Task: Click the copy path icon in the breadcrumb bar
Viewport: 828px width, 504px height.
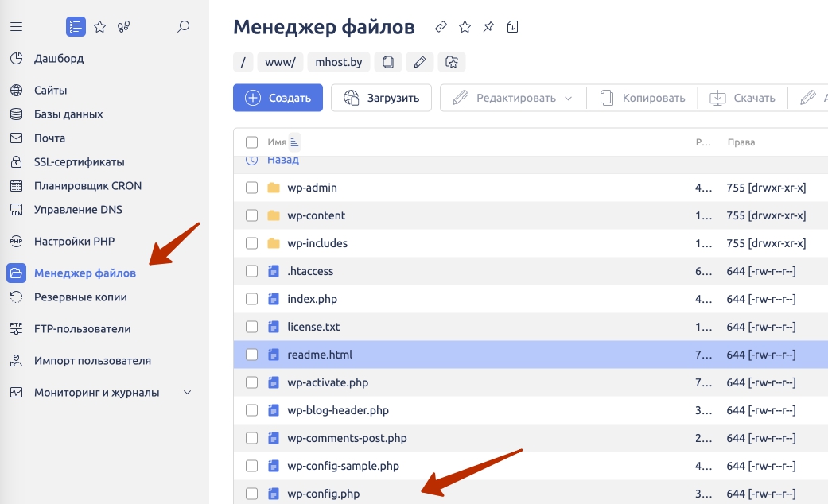Action: tap(387, 61)
